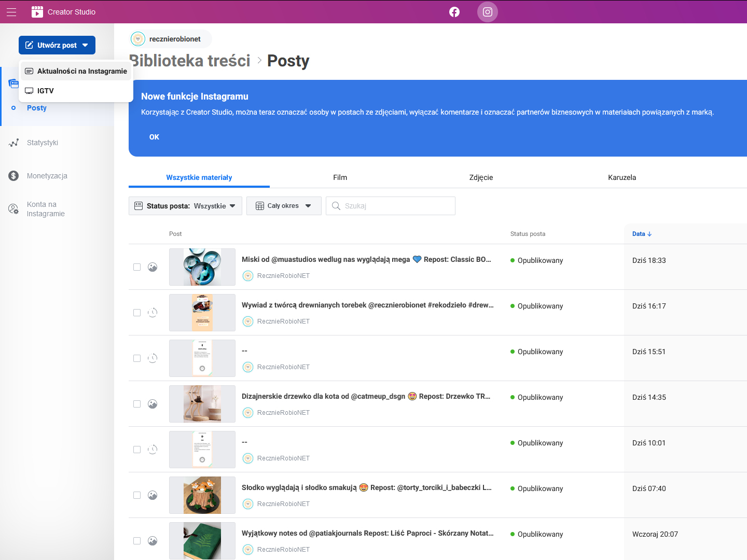This screenshot has width=747, height=560.
Task: Click the story type icon of the Wywiad post
Action: pyautogui.click(x=153, y=313)
